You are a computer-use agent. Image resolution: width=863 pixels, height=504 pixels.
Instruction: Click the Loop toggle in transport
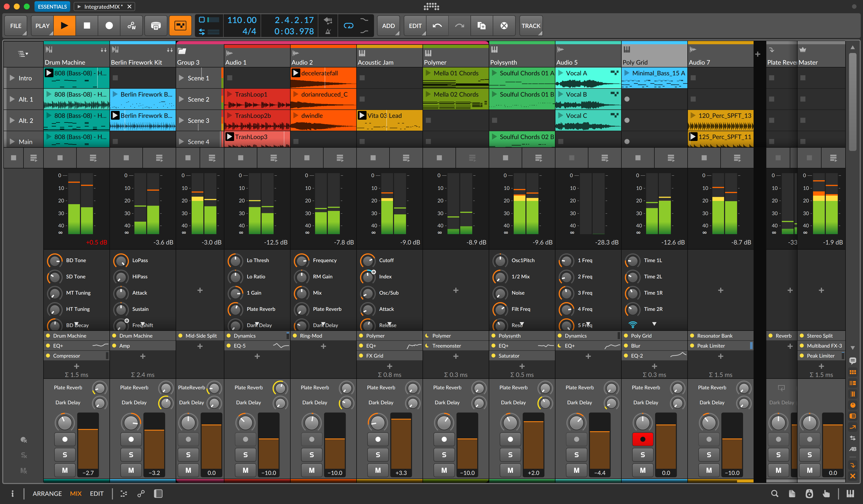[349, 25]
